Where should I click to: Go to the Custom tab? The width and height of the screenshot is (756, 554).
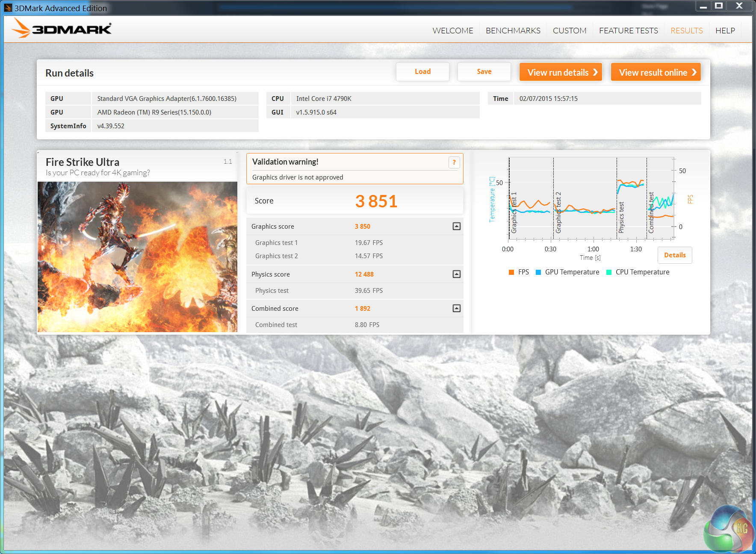click(569, 31)
